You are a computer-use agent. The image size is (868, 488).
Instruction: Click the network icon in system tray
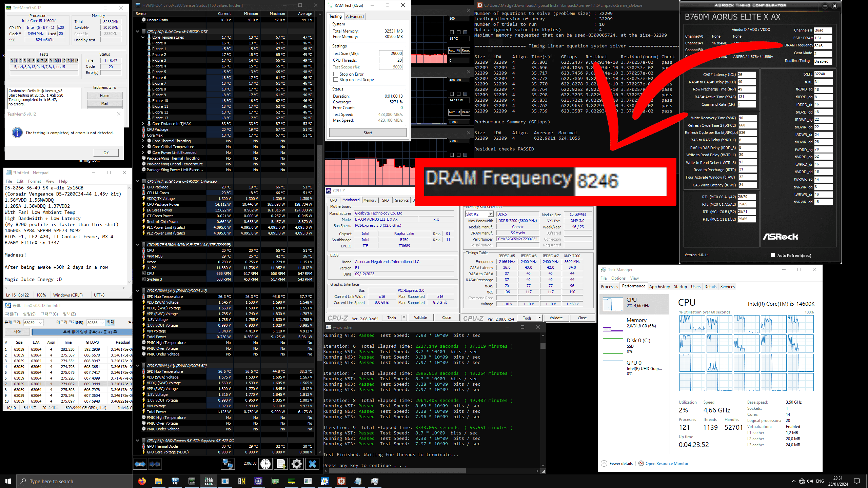click(802, 481)
